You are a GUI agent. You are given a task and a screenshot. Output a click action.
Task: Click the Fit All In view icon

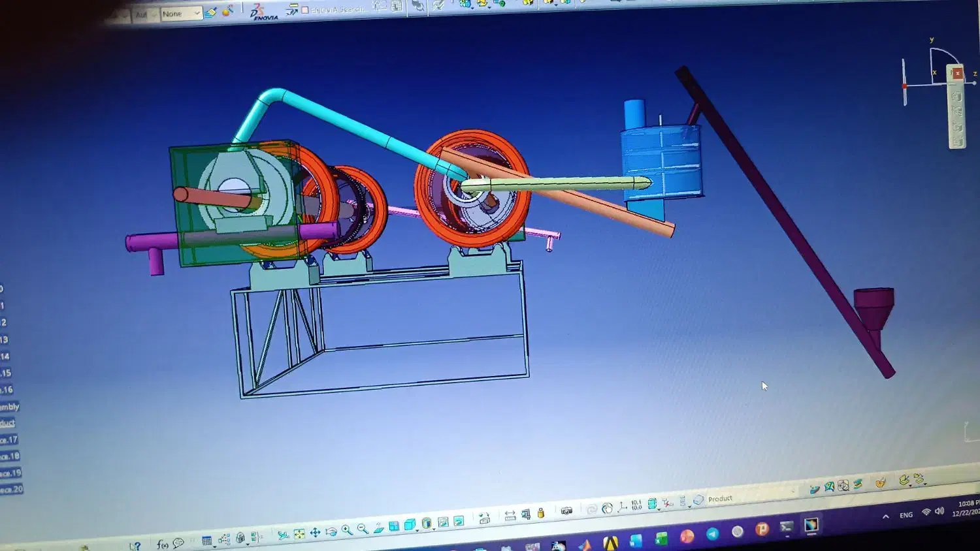[x=299, y=534]
